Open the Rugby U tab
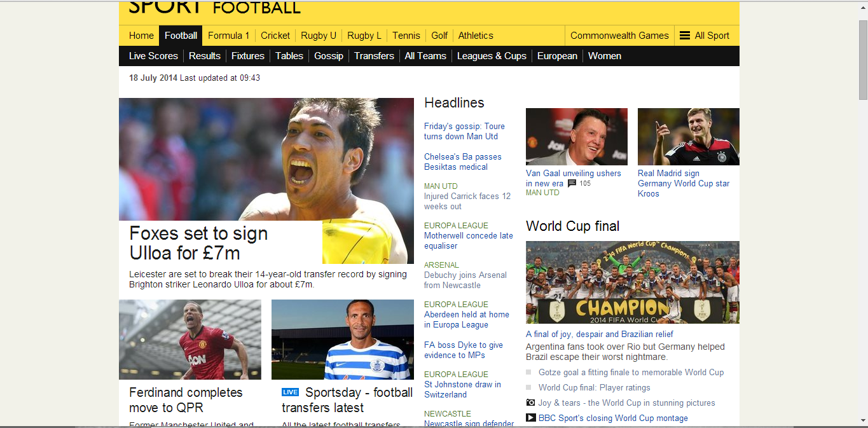868x428 pixels. point(319,36)
